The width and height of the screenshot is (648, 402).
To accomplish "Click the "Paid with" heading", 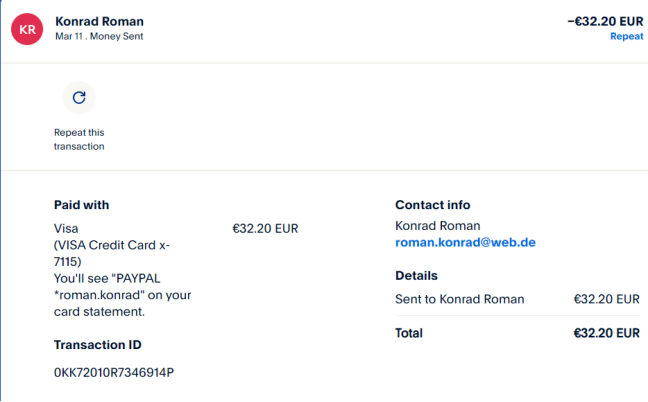I will [82, 205].
